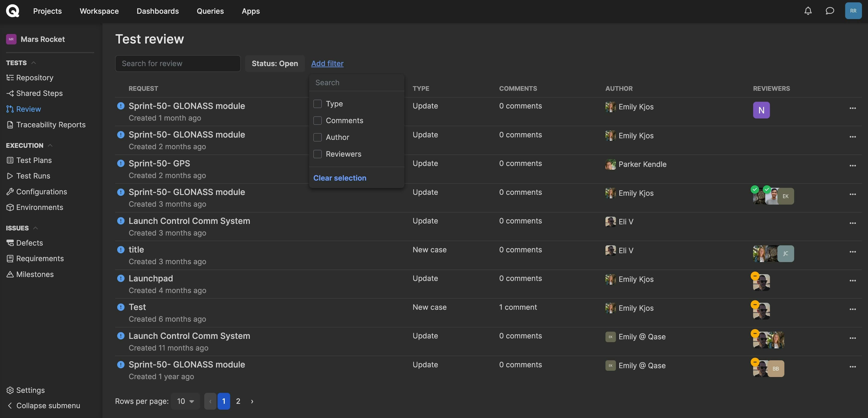This screenshot has width=868, height=418.
Task: Click the Test Plans icon under Execution
Action: [10, 160]
